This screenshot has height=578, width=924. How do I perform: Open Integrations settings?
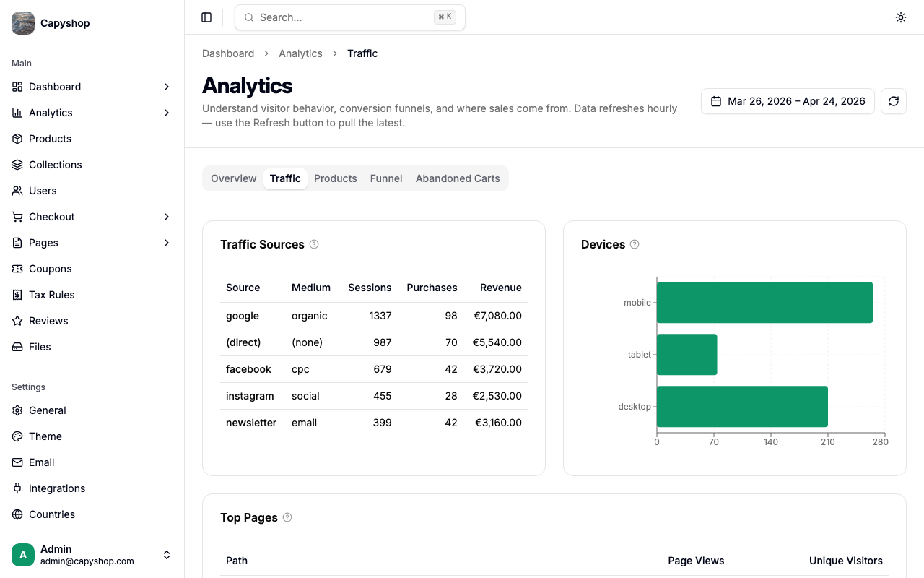pyautogui.click(x=92, y=488)
